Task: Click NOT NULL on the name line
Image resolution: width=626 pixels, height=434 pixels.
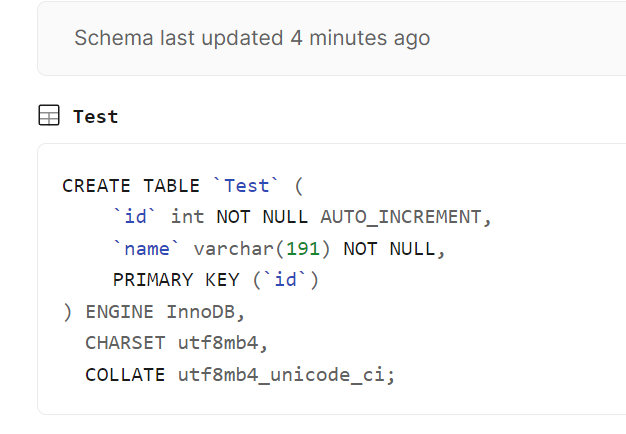Action: click(x=389, y=249)
